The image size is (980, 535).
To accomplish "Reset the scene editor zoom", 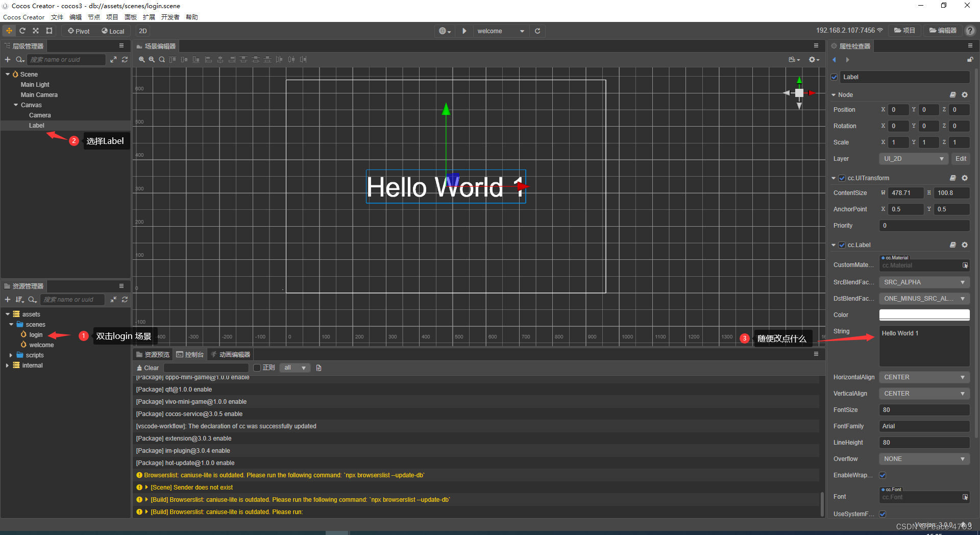I will 162,60.
